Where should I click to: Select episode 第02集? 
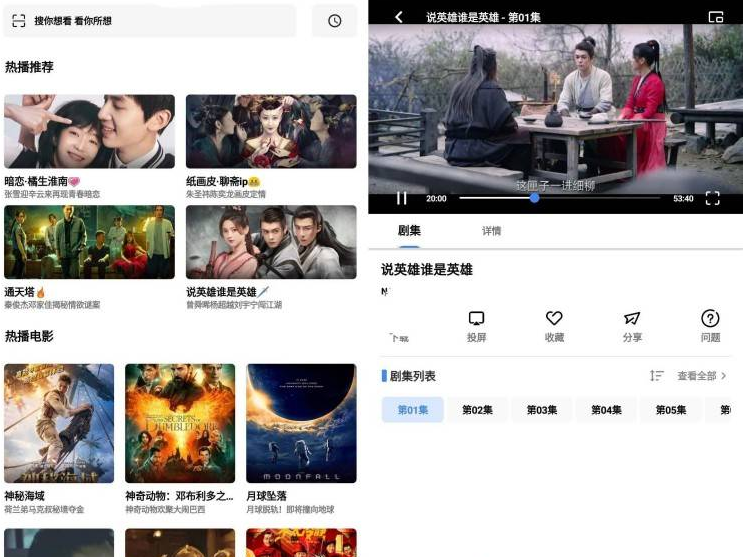click(477, 410)
